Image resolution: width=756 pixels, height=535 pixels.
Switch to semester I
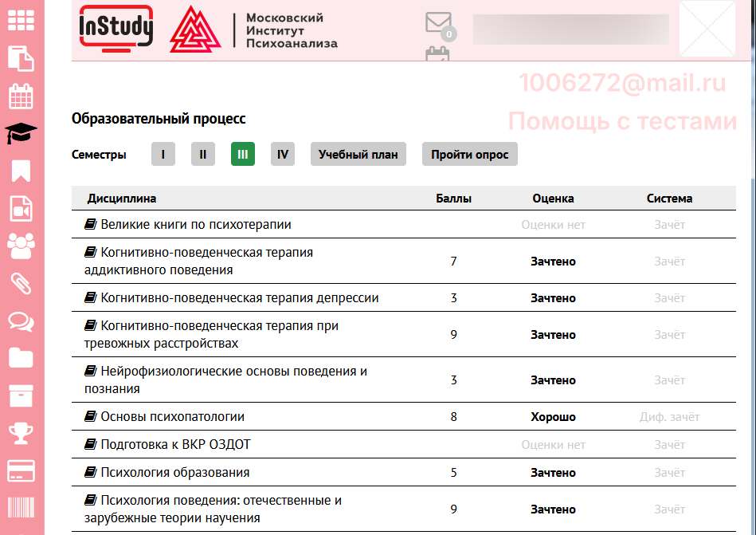163,154
